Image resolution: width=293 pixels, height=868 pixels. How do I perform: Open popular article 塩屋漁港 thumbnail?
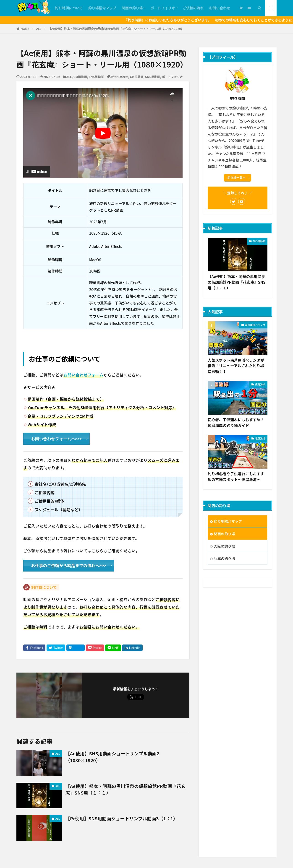point(237,452)
